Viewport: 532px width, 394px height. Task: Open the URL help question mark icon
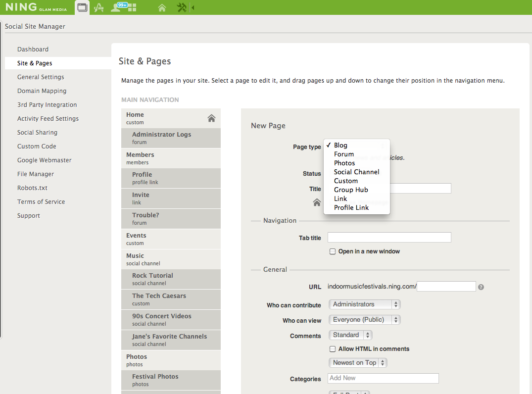481,287
